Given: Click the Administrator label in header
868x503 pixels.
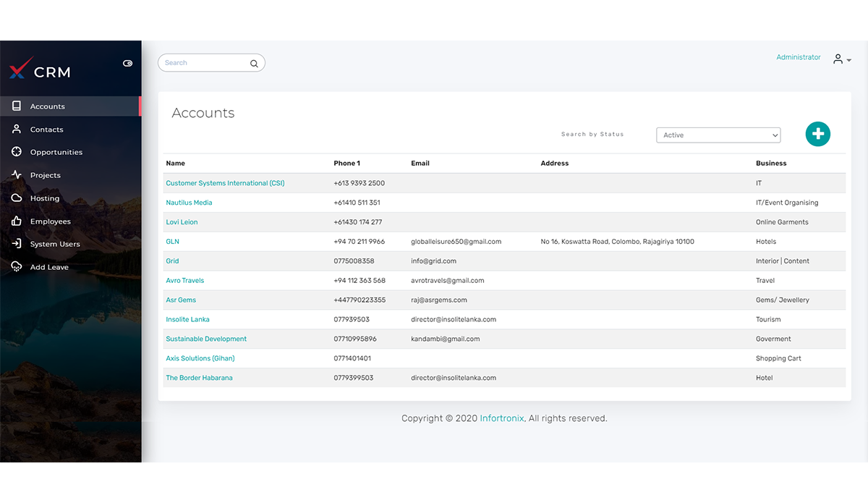Looking at the screenshot, I should click(798, 57).
